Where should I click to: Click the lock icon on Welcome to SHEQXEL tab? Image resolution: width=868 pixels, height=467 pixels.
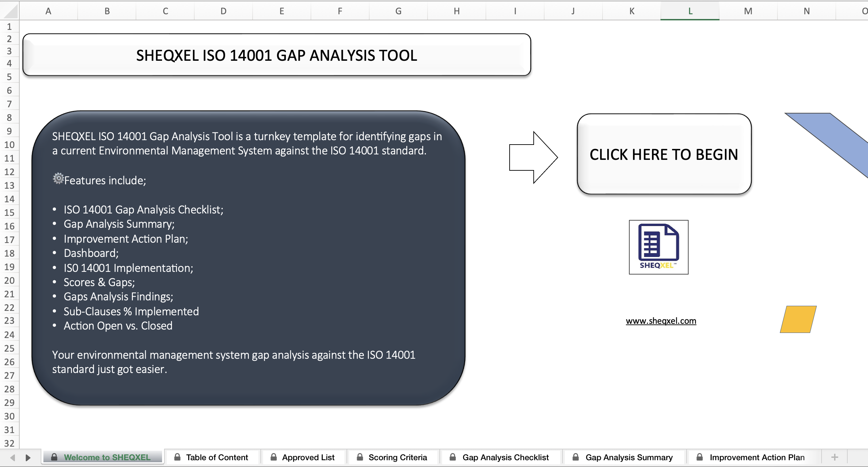(54, 457)
